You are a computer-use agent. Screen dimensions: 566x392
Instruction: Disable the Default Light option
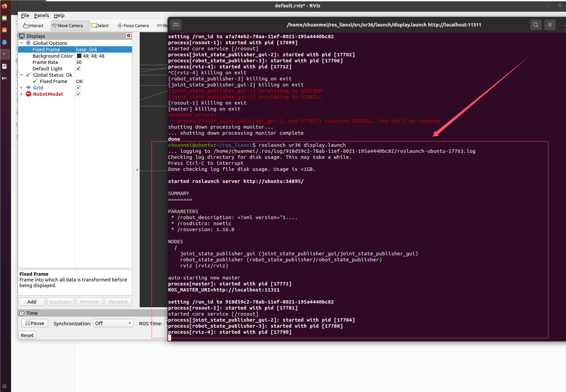pyautogui.click(x=78, y=68)
